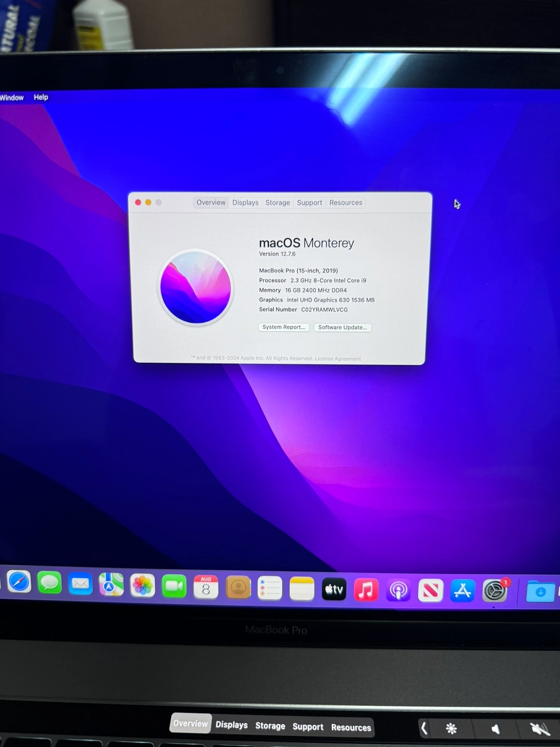Image resolution: width=560 pixels, height=747 pixels.
Task: Open the Apple TV app
Action: pyautogui.click(x=334, y=589)
